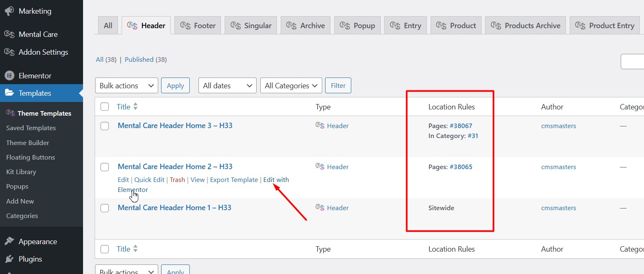Screen dimensions: 644x274
Task: Click Header type icon in Home 2 row
Action: tap(320, 167)
